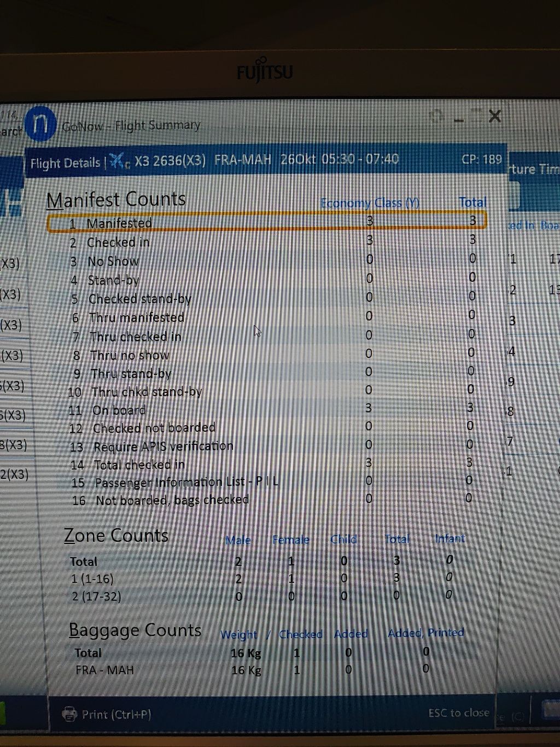Click the Female column header in Zone Counts

291,540
